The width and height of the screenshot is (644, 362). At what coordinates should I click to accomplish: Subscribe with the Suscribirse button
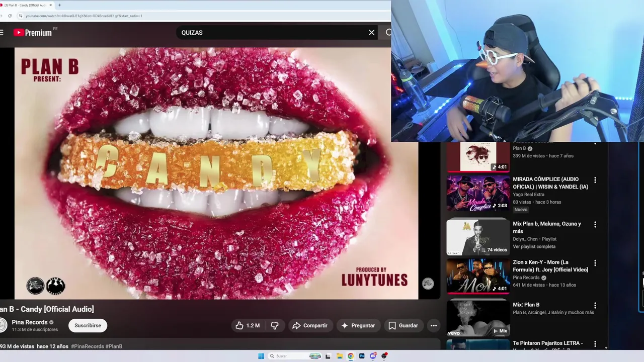click(88, 325)
